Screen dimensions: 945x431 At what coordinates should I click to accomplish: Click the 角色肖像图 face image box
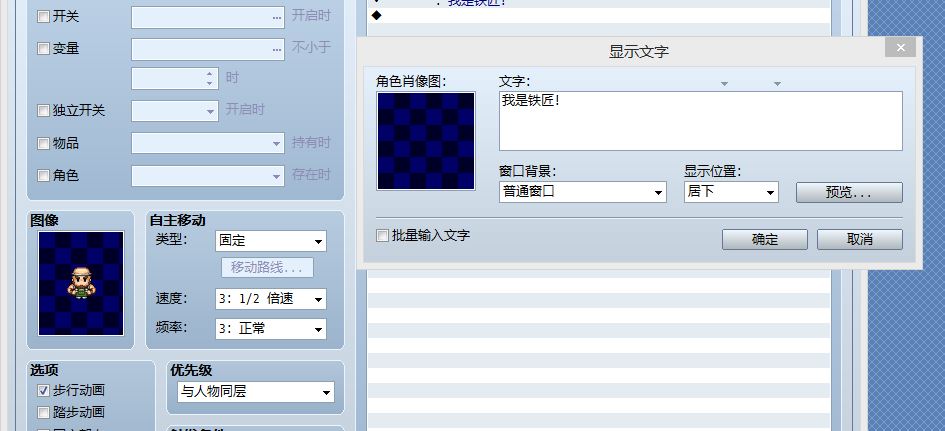[x=426, y=141]
